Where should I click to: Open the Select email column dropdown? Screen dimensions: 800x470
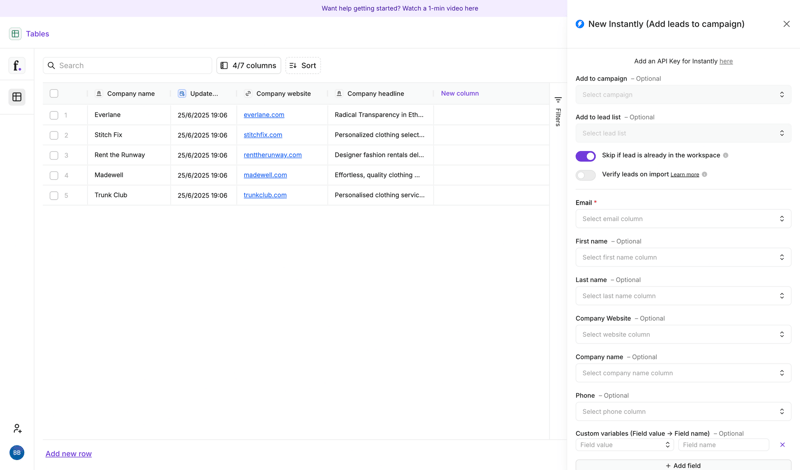click(x=683, y=219)
